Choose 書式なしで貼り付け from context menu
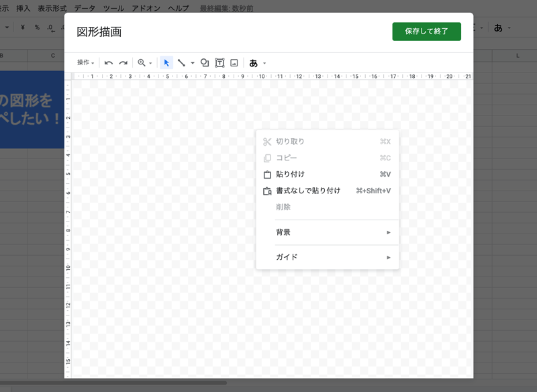This screenshot has width=537, height=392. [327, 191]
